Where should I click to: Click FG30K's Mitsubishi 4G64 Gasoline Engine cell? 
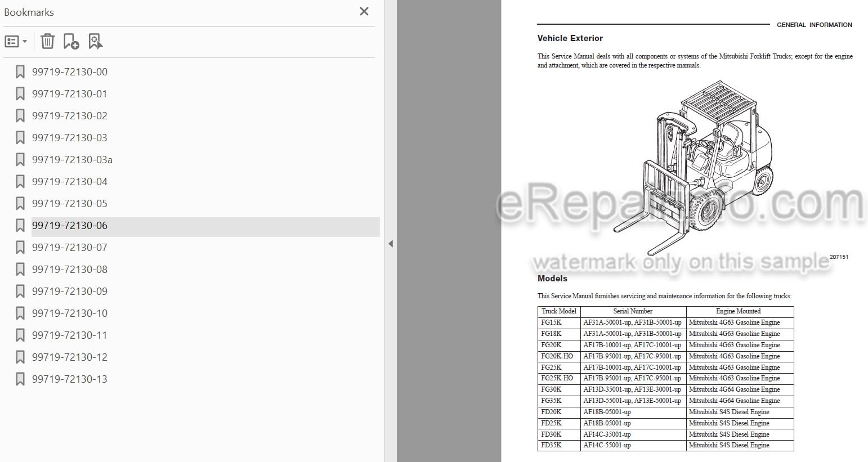740,389
